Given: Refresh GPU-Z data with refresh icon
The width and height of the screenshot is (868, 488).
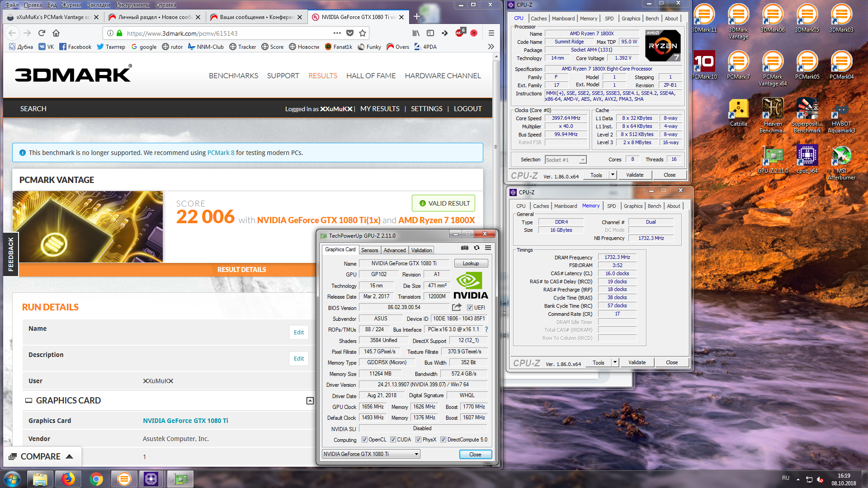Looking at the screenshot, I should [x=476, y=248].
